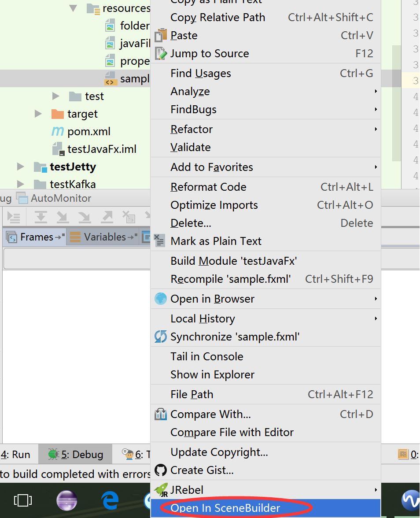Click the Jump to Source pencil icon
The width and height of the screenshot is (420, 518).
[161, 54]
